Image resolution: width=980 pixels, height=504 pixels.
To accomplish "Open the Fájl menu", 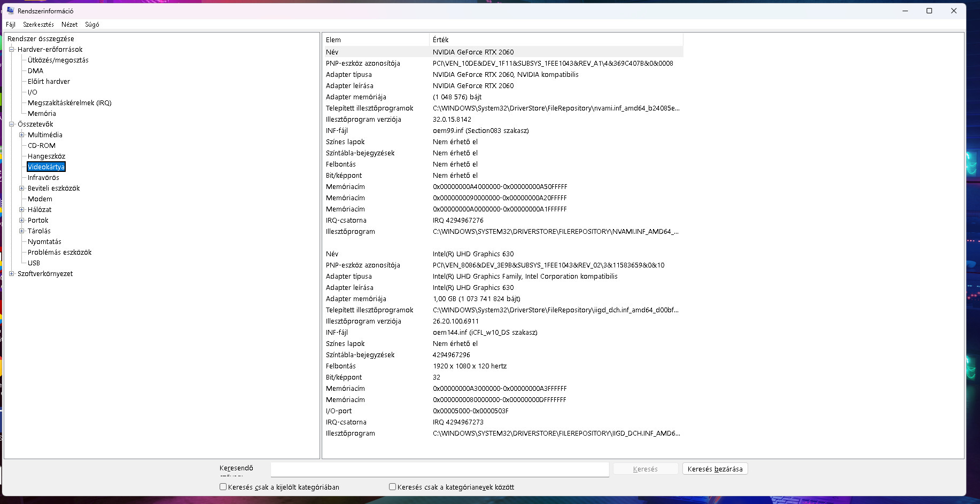I will 11,25.
